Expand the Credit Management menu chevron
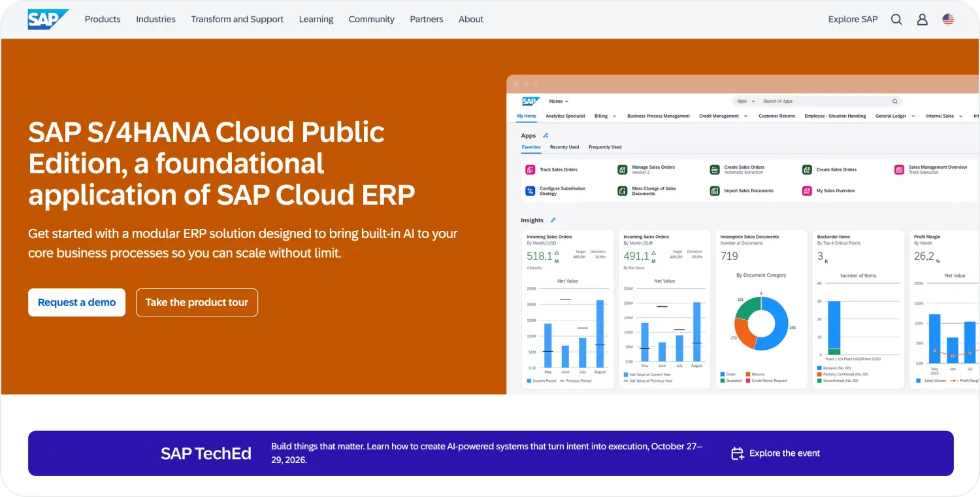Image resolution: width=980 pixels, height=497 pixels. click(745, 116)
